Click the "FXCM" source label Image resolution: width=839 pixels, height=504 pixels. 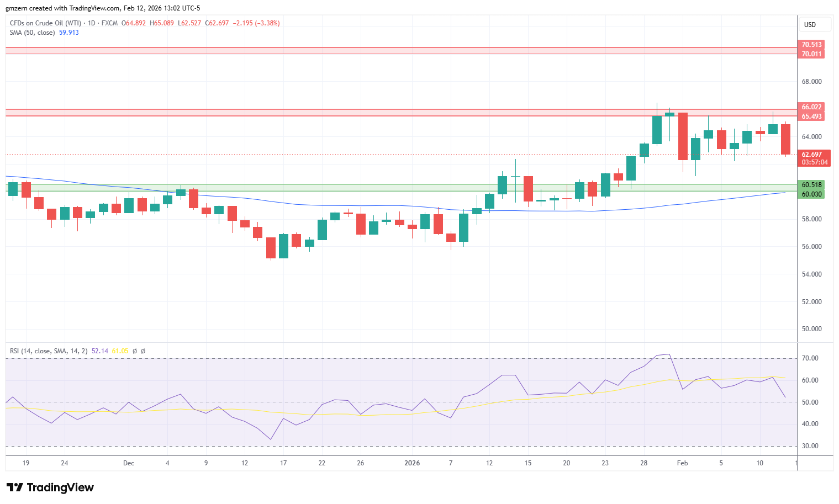pyautogui.click(x=109, y=23)
